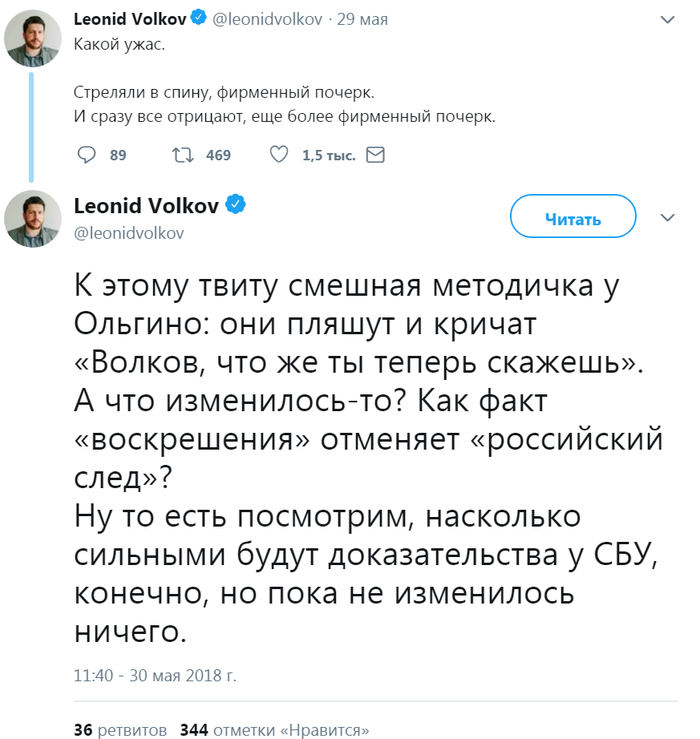This screenshot has width=700, height=739.
Task: Expand the chevron menu beside Читать button
Action: 667,218
